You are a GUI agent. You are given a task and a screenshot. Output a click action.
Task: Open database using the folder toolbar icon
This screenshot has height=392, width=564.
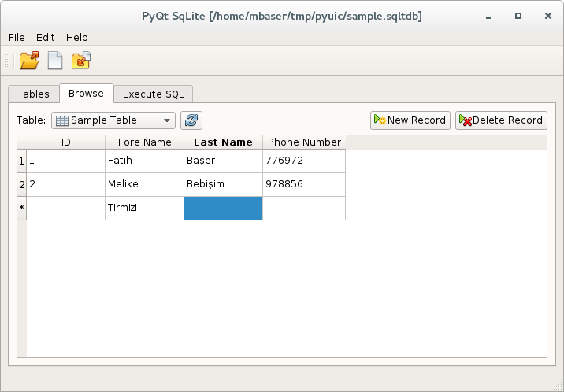(x=29, y=61)
